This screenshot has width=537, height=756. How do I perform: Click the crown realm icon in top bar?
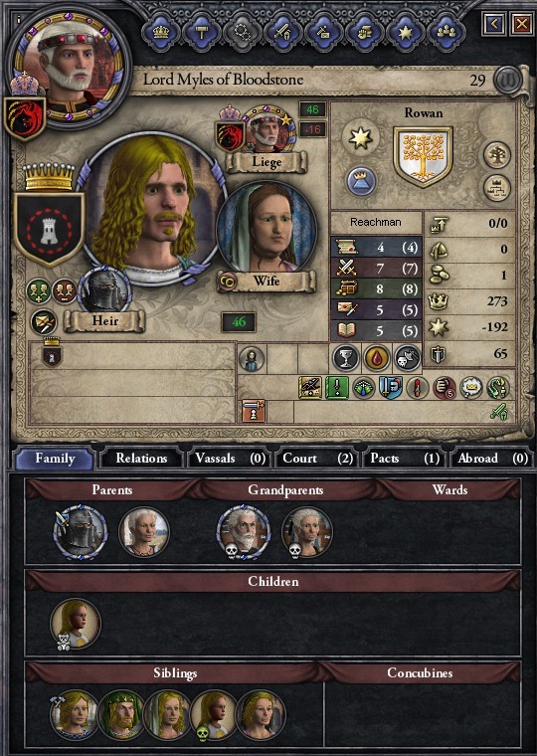[161, 32]
